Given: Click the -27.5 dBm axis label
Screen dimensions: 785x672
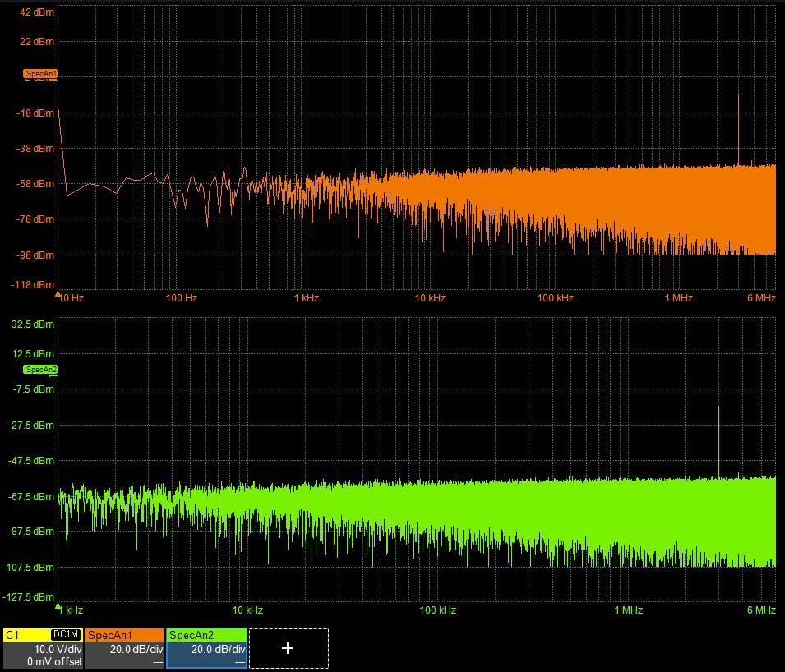Looking at the screenshot, I should click(31, 426).
